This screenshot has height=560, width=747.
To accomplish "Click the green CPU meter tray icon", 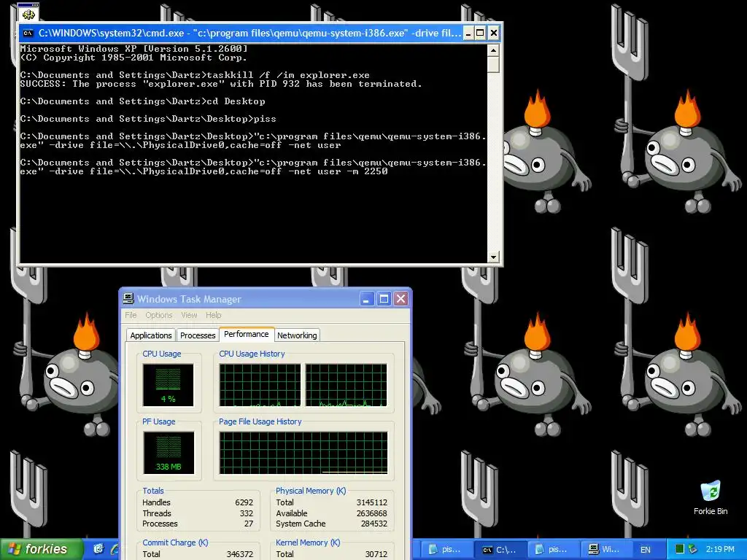I will tap(679, 550).
